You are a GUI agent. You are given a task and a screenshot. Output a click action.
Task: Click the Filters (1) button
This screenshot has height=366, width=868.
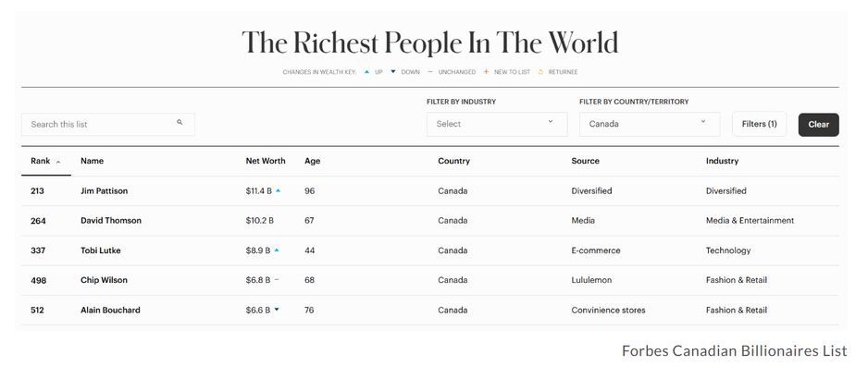(759, 124)
